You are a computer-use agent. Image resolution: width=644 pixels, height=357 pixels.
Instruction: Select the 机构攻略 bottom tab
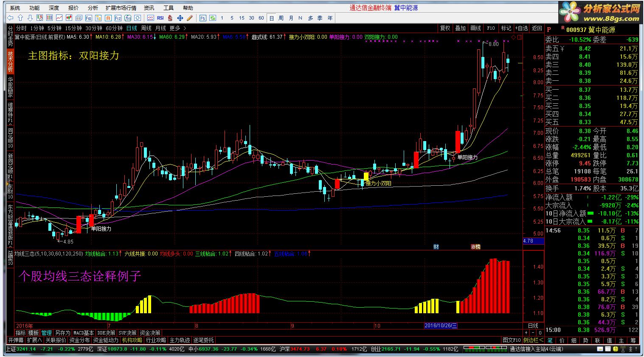[x=132, y=340]
